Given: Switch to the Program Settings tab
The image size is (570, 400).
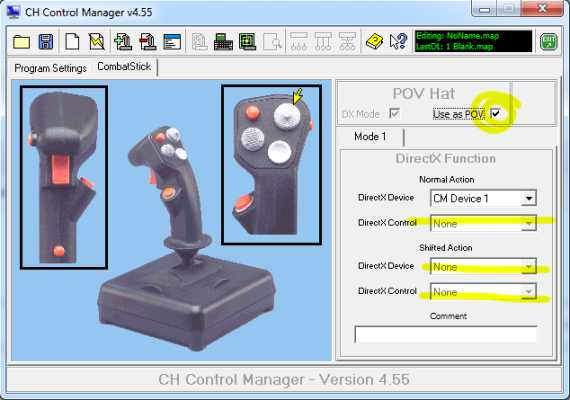Looking at the screenshot, I should click(50, 68).
